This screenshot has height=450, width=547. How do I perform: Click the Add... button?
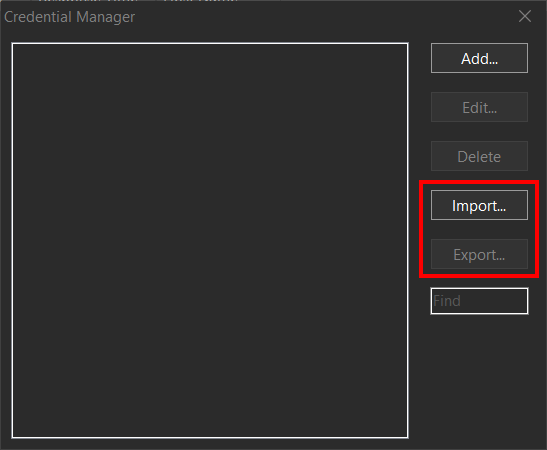[x=479, y=58]
